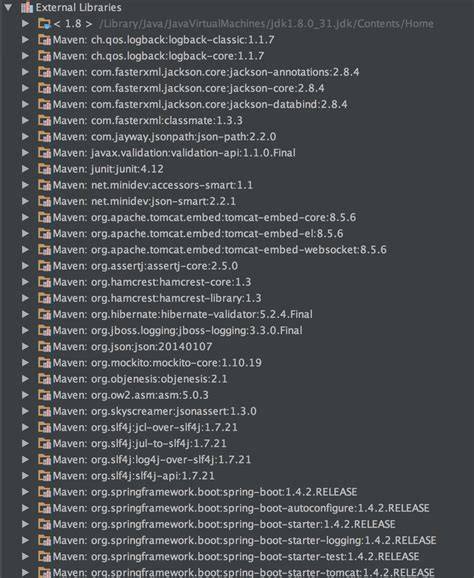Expand the < 1.8 > JDK entry
This screenshot has height=578, width=474.
tap(25, 24)
